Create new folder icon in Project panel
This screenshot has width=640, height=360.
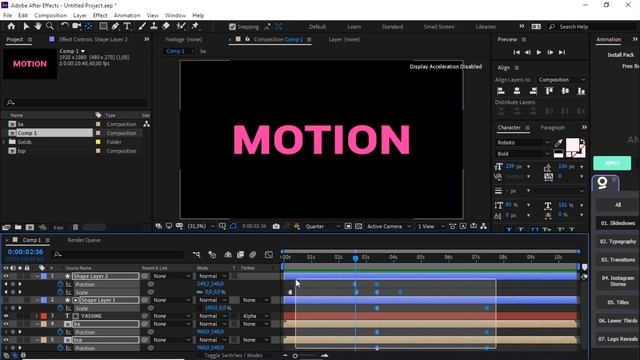(x=18, y=227)
